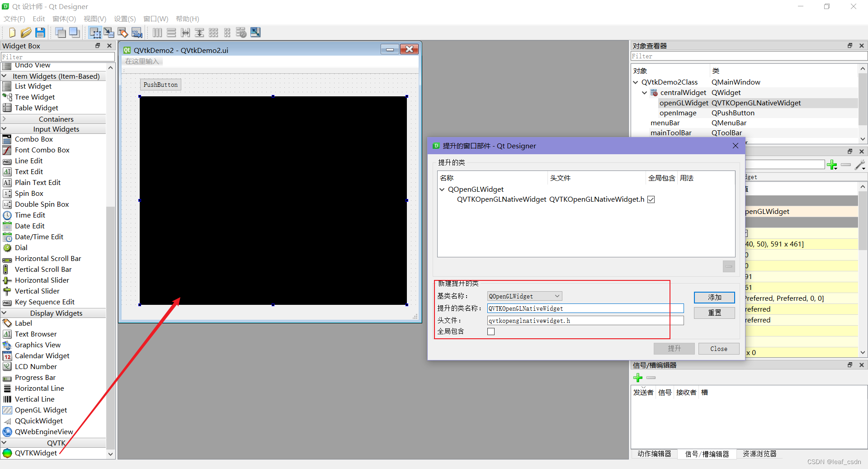868x469 pixels.
Task: Select mainToolBar row in object inspector
Action: (744, 133)
